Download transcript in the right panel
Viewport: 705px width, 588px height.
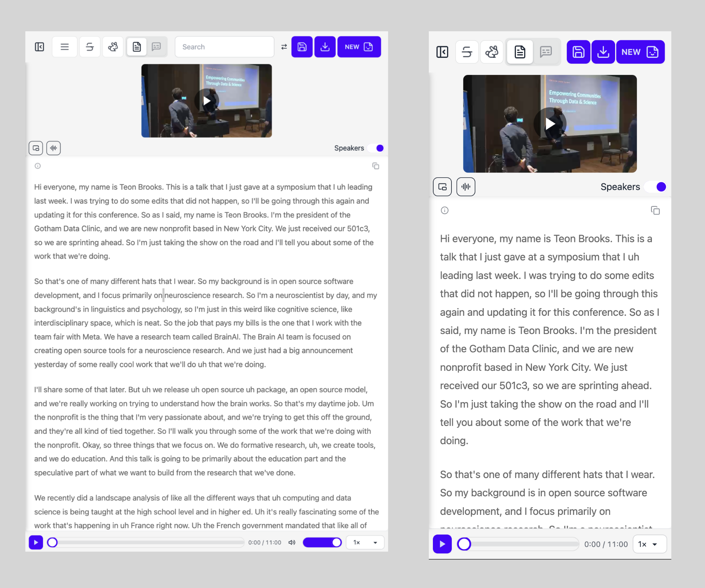[x=603, y=52]
